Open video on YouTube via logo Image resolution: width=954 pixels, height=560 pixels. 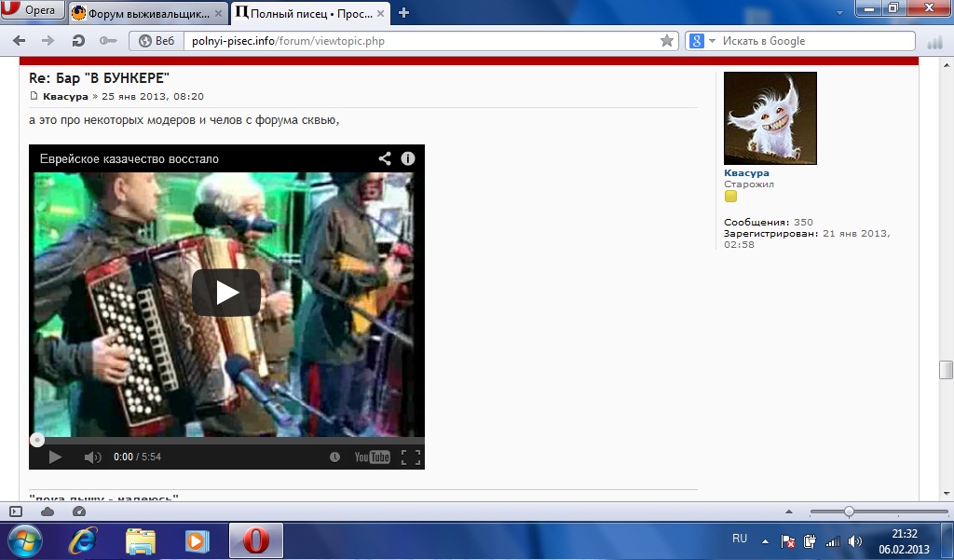[373, 458]
